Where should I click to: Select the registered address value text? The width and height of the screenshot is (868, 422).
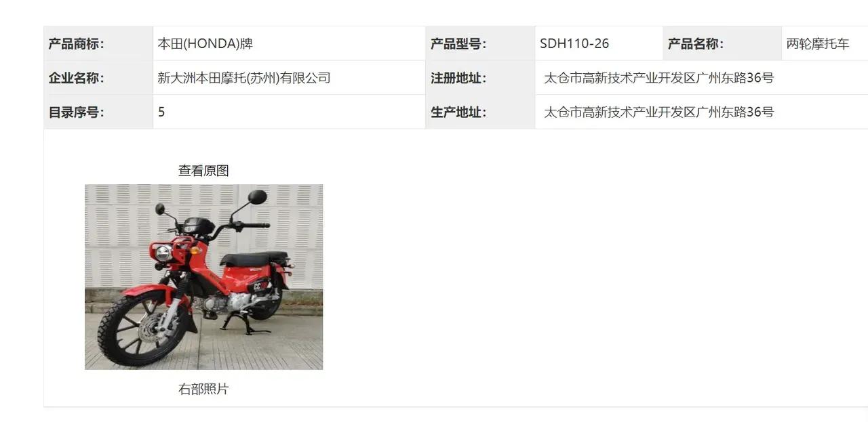tap(658, 78)
